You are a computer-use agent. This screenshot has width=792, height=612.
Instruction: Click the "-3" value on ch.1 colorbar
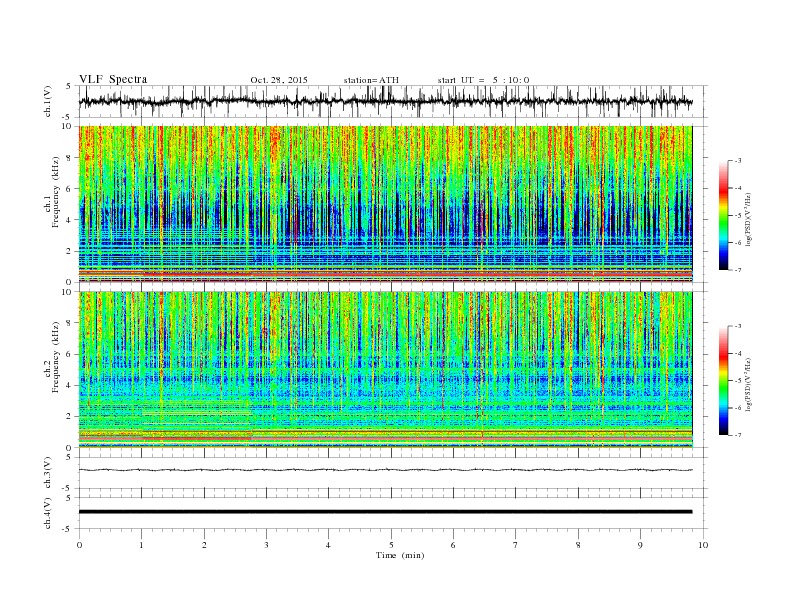pyautogui.click(x=737, y=161)
